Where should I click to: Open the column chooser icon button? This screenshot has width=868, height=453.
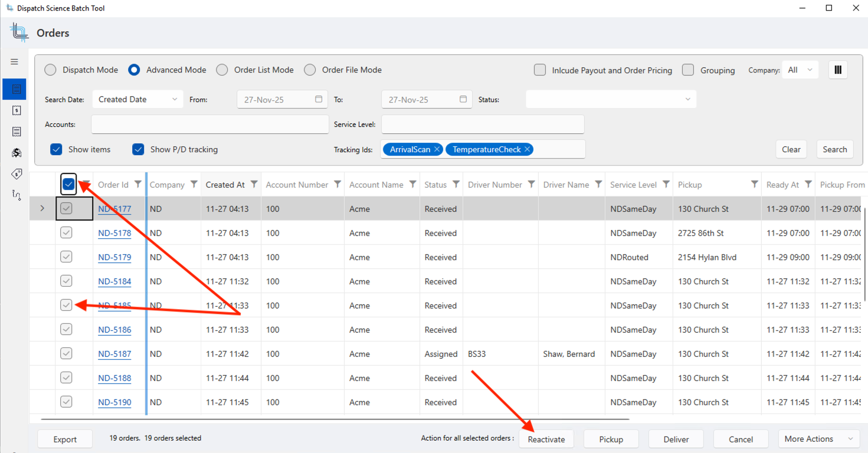coord(838,70)
